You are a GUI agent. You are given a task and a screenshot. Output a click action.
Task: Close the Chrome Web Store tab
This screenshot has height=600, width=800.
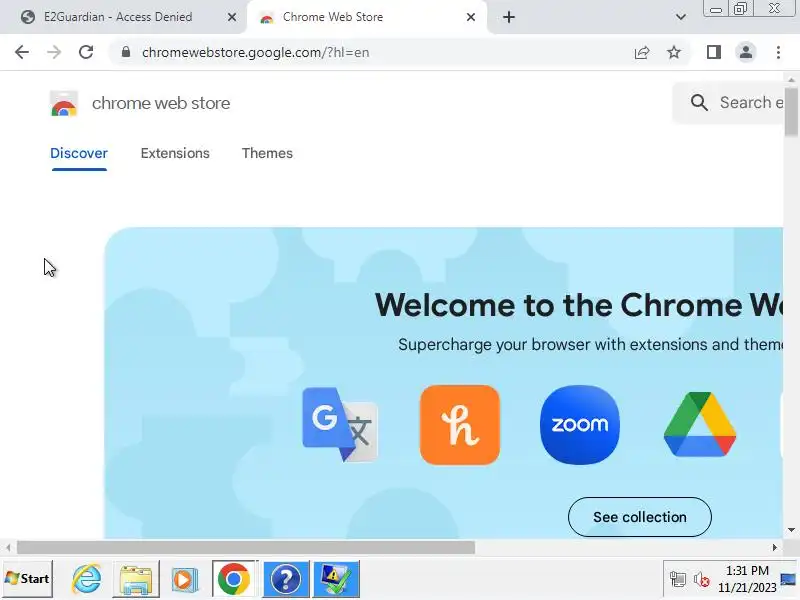(471, 17)
